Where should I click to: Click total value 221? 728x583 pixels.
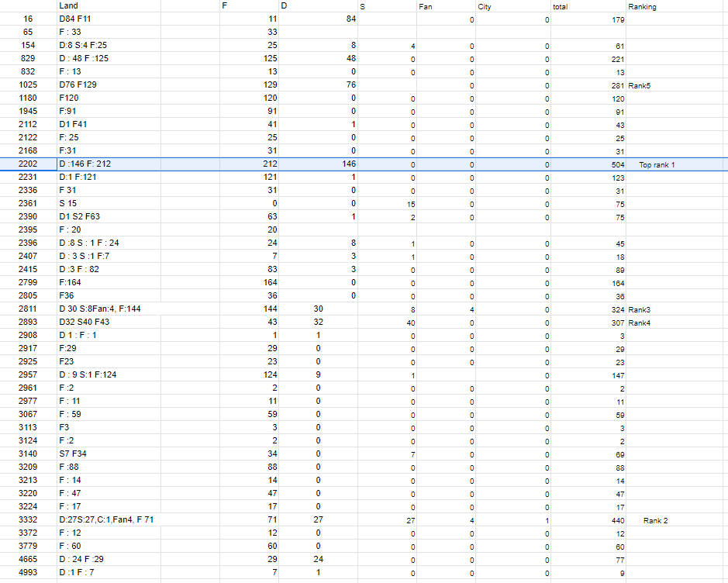[588, 59]
